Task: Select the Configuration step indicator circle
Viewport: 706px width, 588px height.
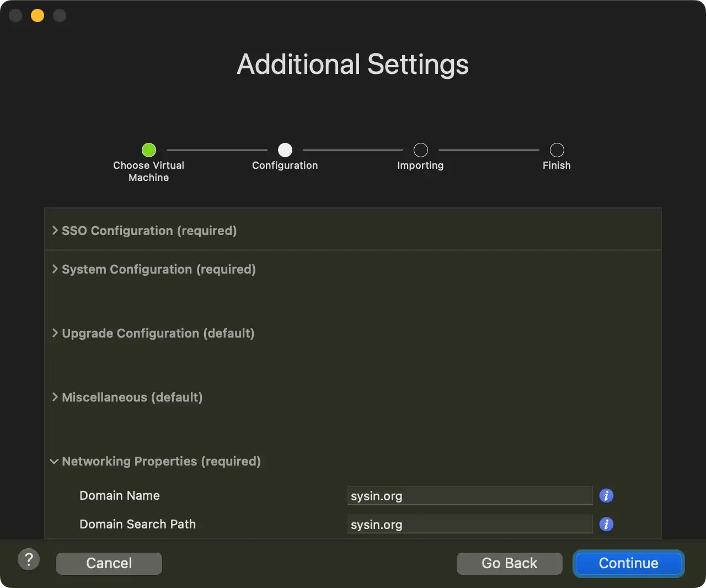Action: tap(285, 150)
